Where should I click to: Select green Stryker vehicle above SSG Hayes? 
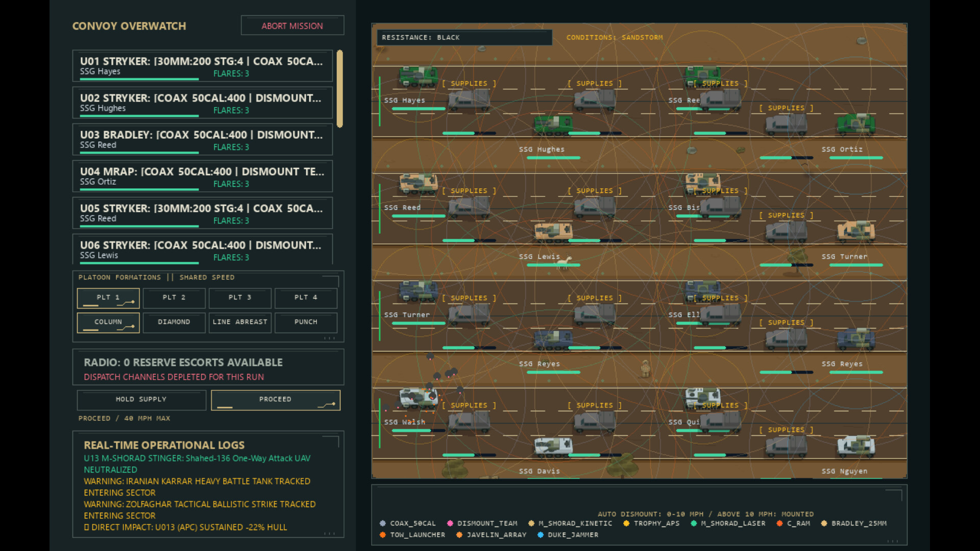[x=419, y=77]
